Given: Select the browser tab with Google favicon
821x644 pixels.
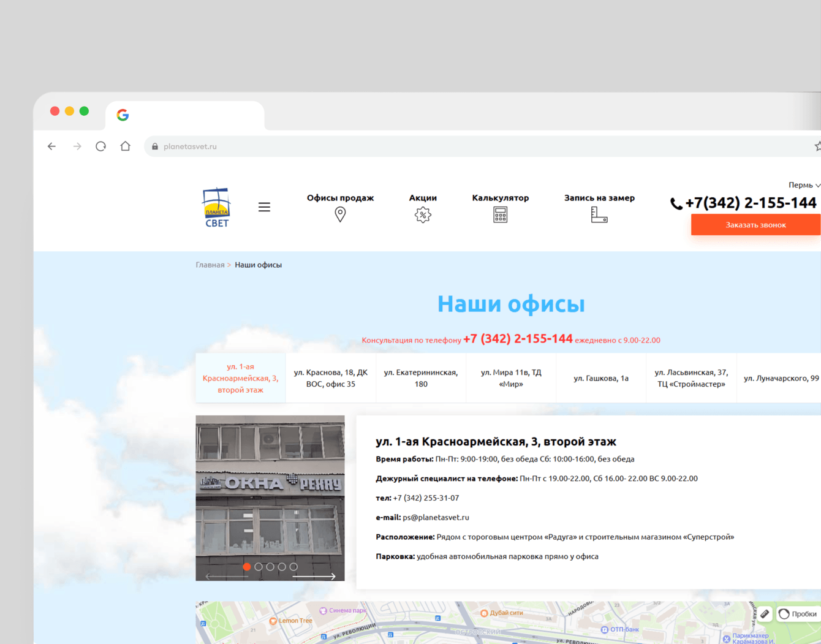Looking at the screenshot, I should click(185, 115).
